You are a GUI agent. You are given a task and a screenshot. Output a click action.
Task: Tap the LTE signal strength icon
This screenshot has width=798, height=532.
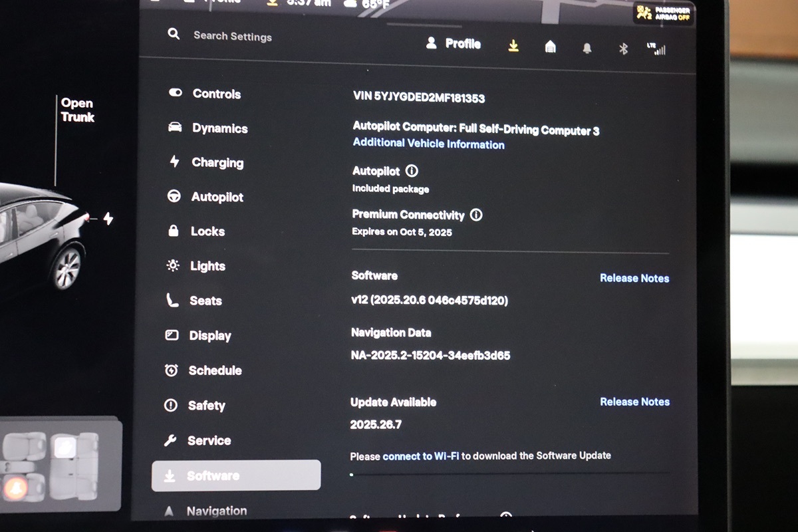click(x=656, y=49)
